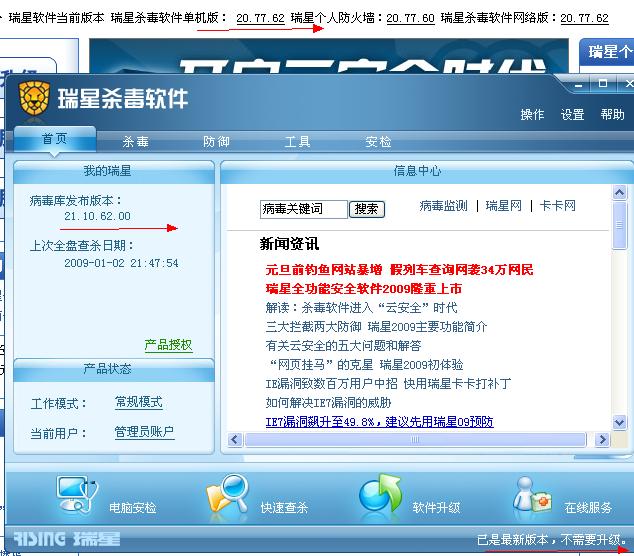The width and height of the screenshot is (634, 556).
Task: Open the 病毒监测 link
Action: (443, 206)
